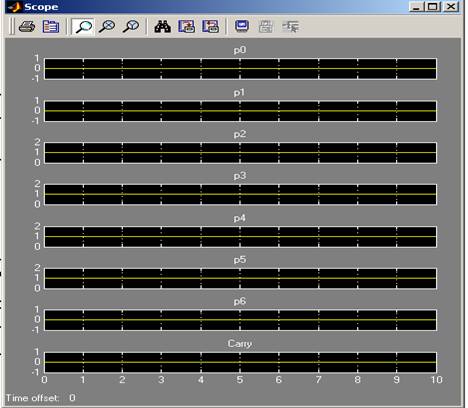Click the p6 signal plot

[240, 320]
